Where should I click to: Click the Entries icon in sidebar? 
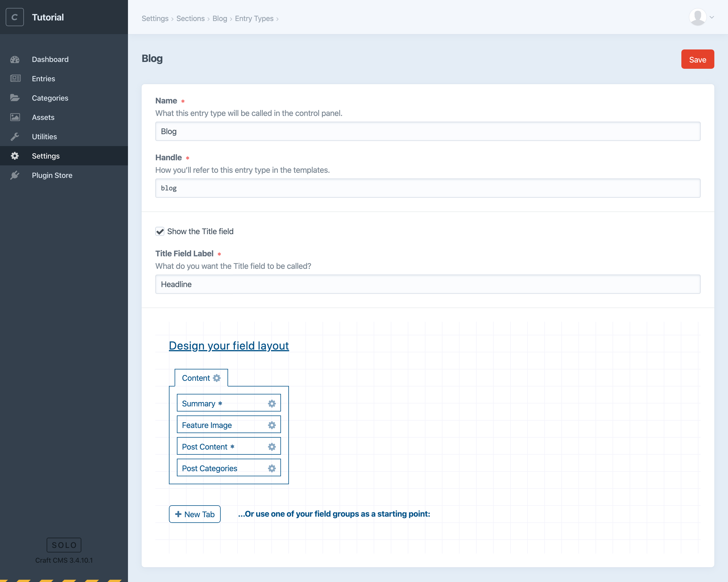click(x=15, y=78)
